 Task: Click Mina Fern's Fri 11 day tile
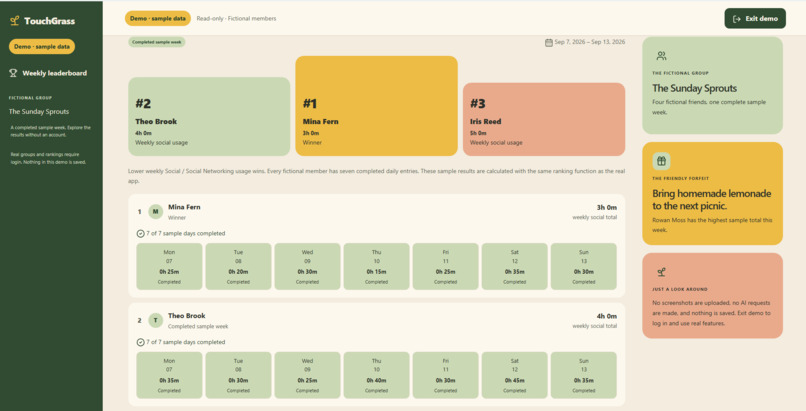coord(446,267)
